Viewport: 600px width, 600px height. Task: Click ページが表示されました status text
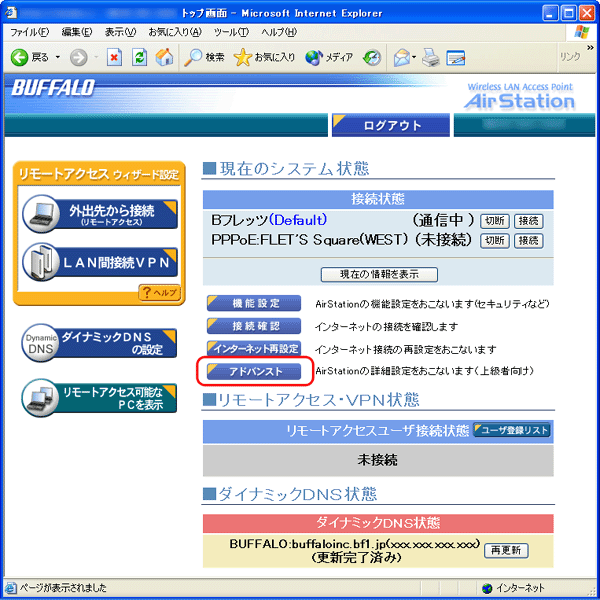[x=63, y=588]
